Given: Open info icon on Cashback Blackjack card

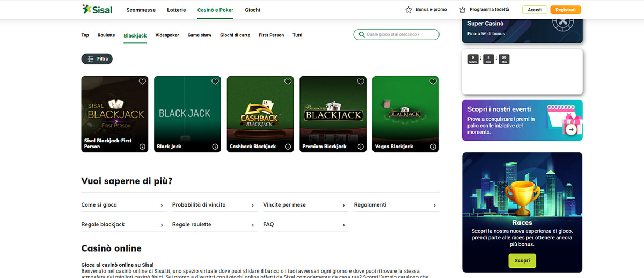Looking at the screenshot, I should coord(288,147).
